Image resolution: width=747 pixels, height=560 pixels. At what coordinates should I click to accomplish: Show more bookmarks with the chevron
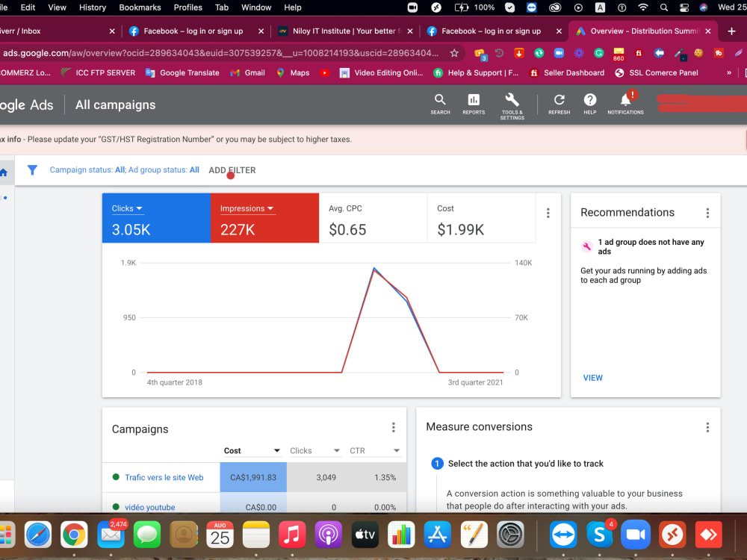(x=728, y=73)
